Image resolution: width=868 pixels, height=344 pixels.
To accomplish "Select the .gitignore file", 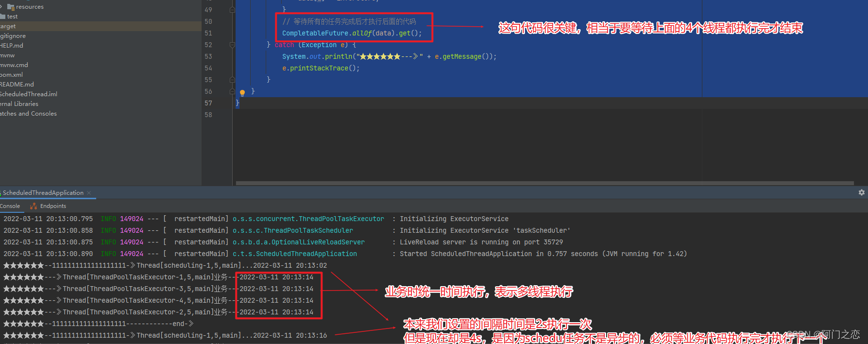I will (x=13, y=36).
